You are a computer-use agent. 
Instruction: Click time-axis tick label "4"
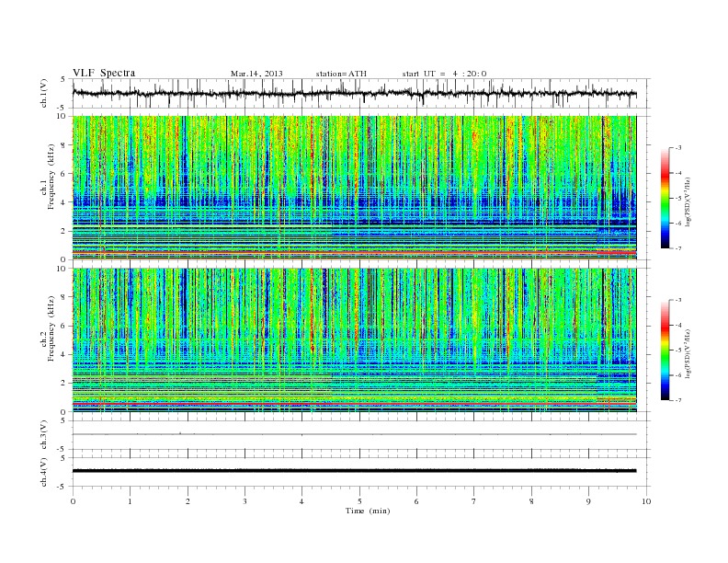tap(301, 501)
